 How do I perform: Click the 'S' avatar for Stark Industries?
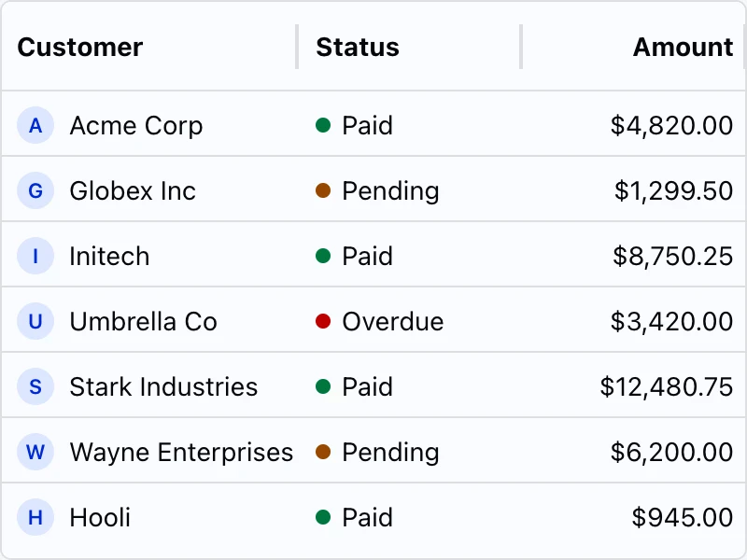[x=35, y=386]
